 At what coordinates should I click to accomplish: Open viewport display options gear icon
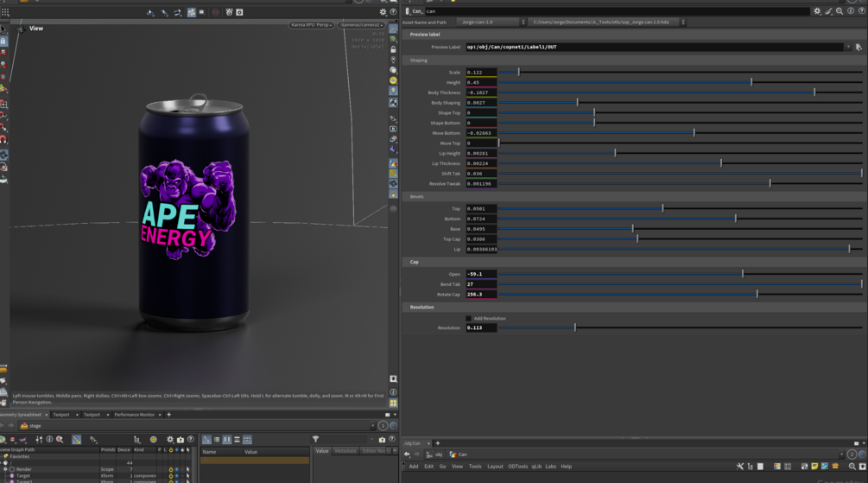tap(383, 11)
